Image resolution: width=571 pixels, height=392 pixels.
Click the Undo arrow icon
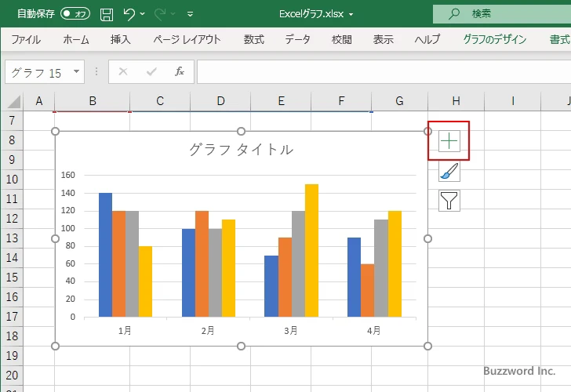pyautogui.click(x=129, y=14)
